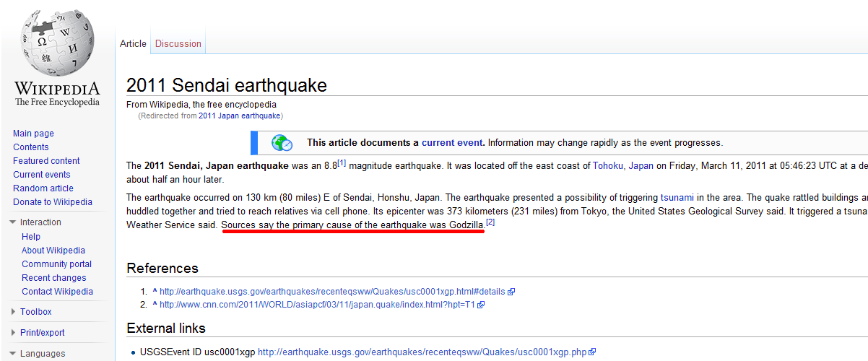Open footnote reference [2] after Godzilla sentence
Image resolution: width=868 pixels, height=361 pixels.
(x=490, y=222)
